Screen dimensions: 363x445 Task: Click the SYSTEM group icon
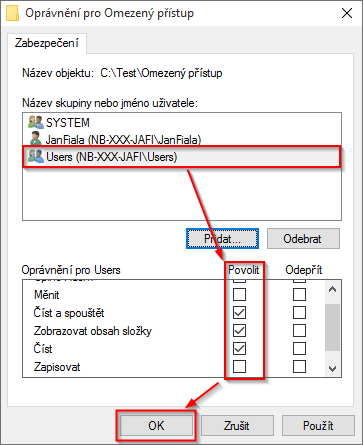[x=36, y=122]
